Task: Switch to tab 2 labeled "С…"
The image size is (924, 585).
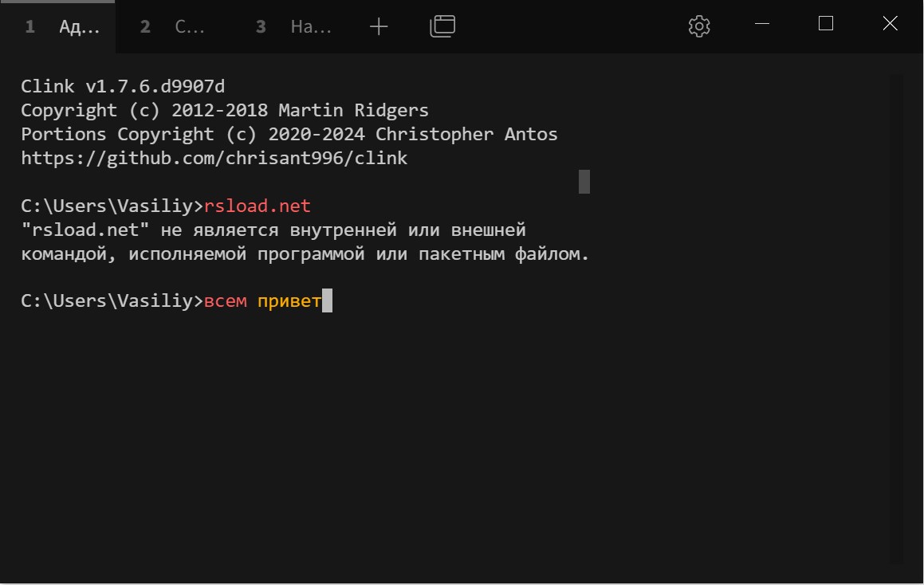Action: 175,27
